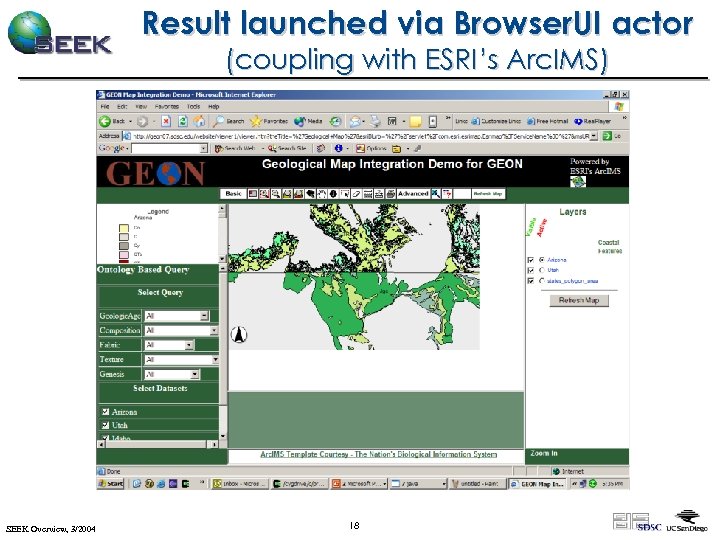Screen dimensions: 720x540
Task: Toggle Utah layer visibility checkbox
Action: [x=531, y=270]
